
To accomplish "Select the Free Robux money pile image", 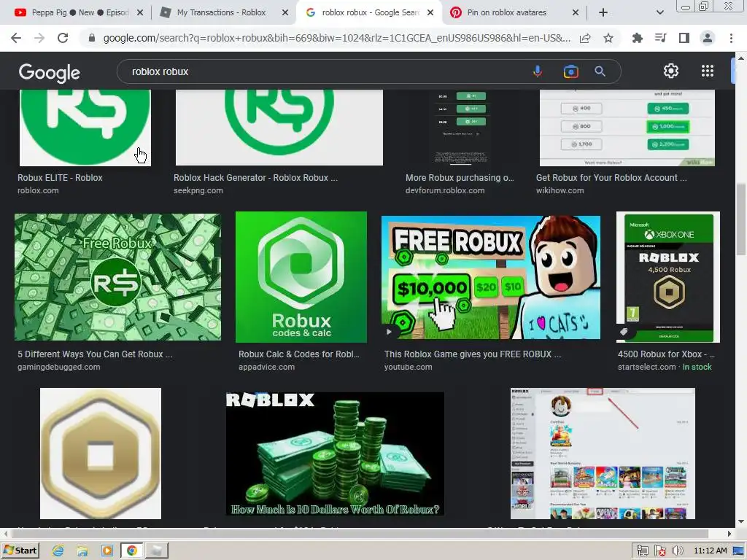I will click(117, 277).
